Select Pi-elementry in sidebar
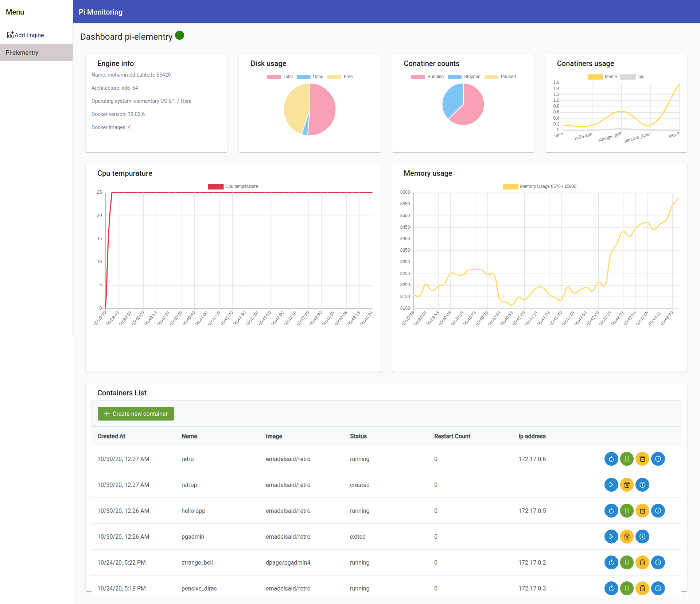This screenshot has width=700, height=604. click(x=36, y=53)
